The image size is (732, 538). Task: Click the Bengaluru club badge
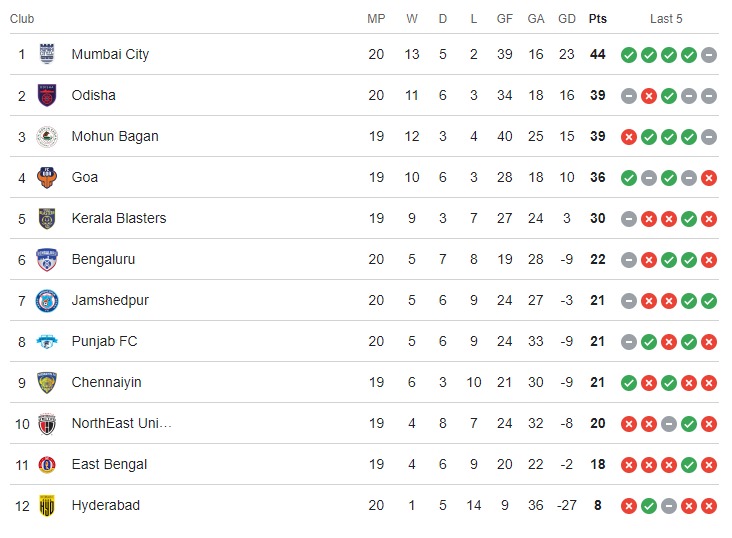click(47, 259)
